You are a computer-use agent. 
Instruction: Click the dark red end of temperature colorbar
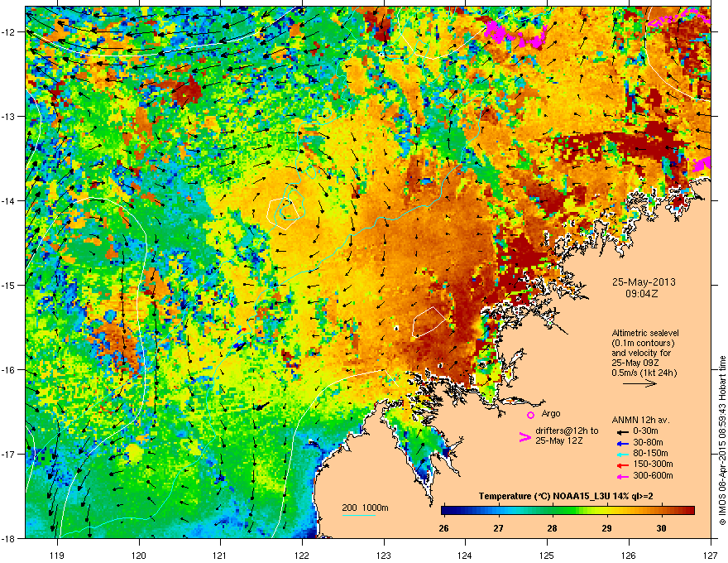[691, 511]
